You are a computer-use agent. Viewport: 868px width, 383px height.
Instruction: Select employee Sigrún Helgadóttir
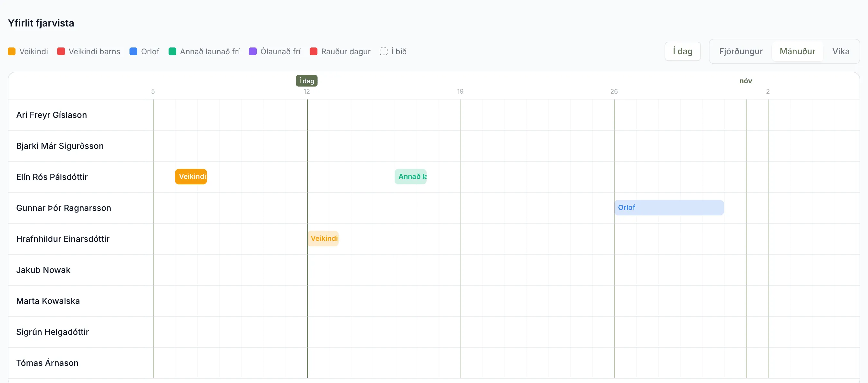pos(53,332)
